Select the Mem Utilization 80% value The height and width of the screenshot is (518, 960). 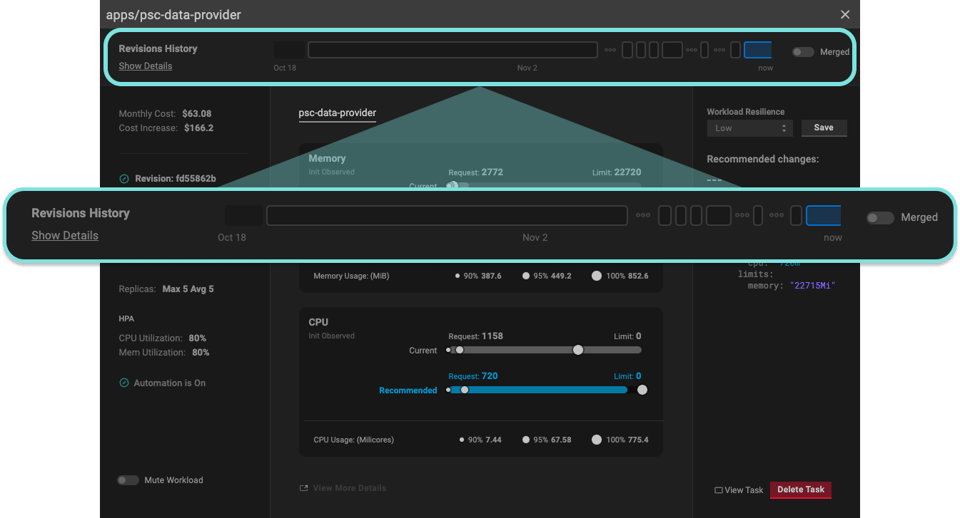[200, 353]
